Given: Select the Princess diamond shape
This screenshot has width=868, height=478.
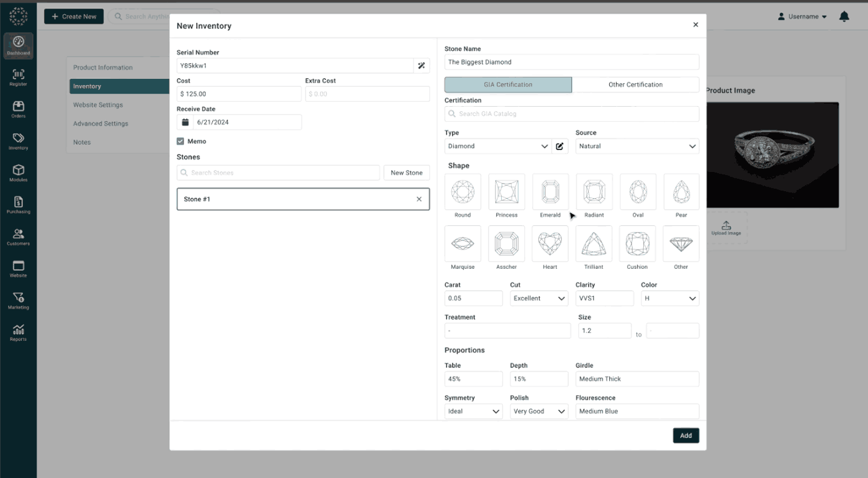Looking at the screenshot, I should [506, 191].
